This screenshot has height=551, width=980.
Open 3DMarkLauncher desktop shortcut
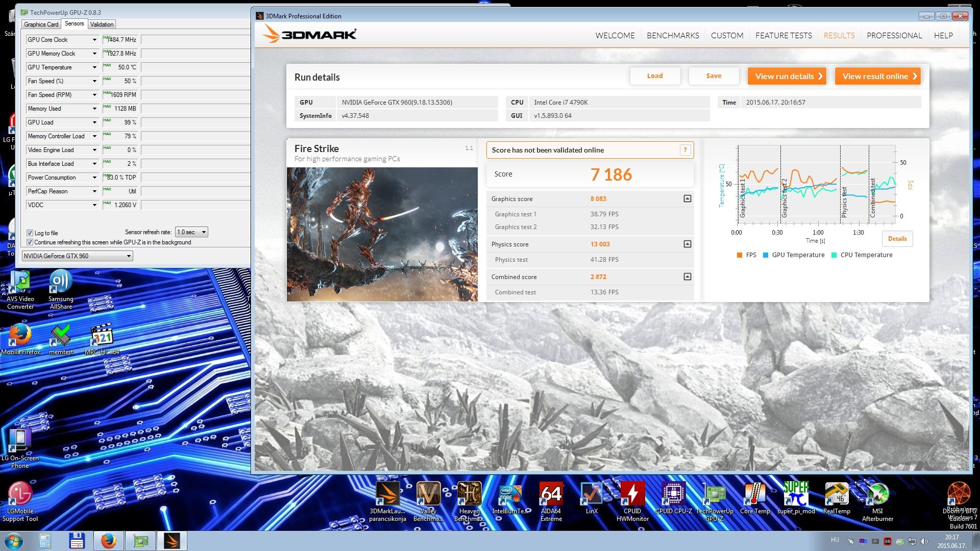coord(387,502)
